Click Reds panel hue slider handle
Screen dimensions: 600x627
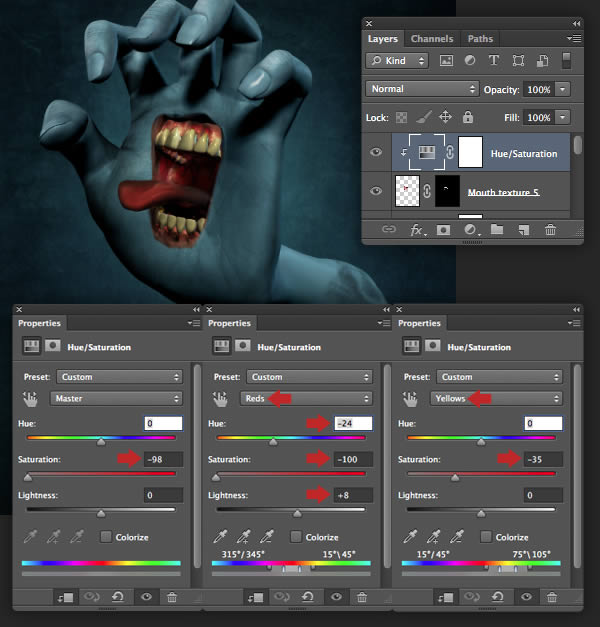click(x=273, y=441)
